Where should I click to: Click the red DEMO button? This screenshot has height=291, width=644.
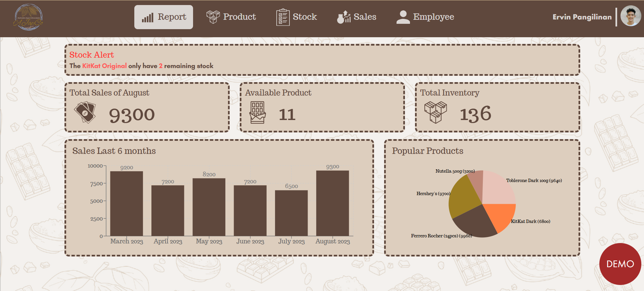620,264
